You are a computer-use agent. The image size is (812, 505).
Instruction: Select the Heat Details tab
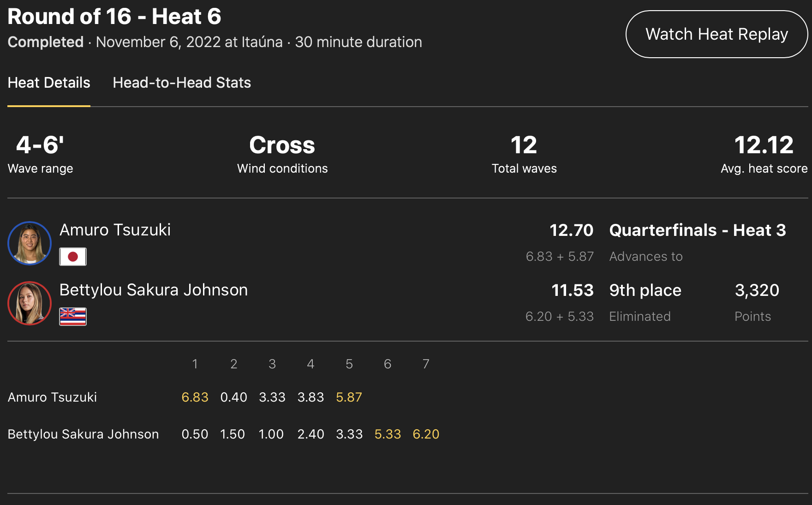pyautogui.click(x=49, y=83)
